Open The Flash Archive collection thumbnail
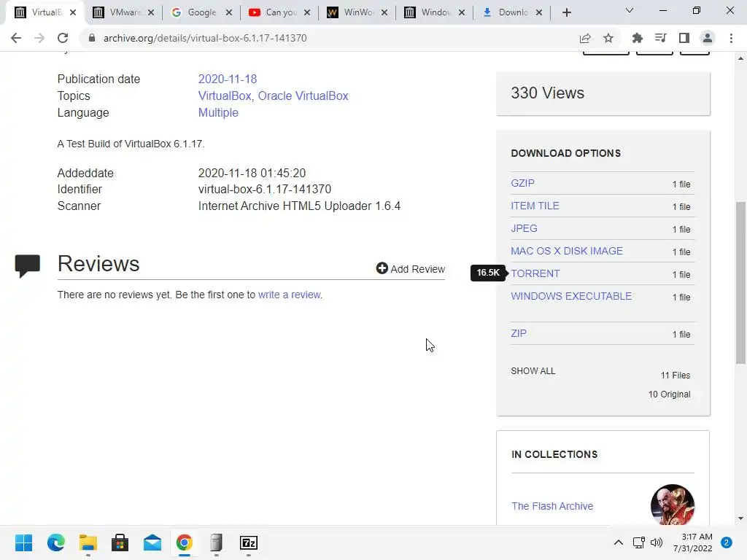 coord(672,505)
